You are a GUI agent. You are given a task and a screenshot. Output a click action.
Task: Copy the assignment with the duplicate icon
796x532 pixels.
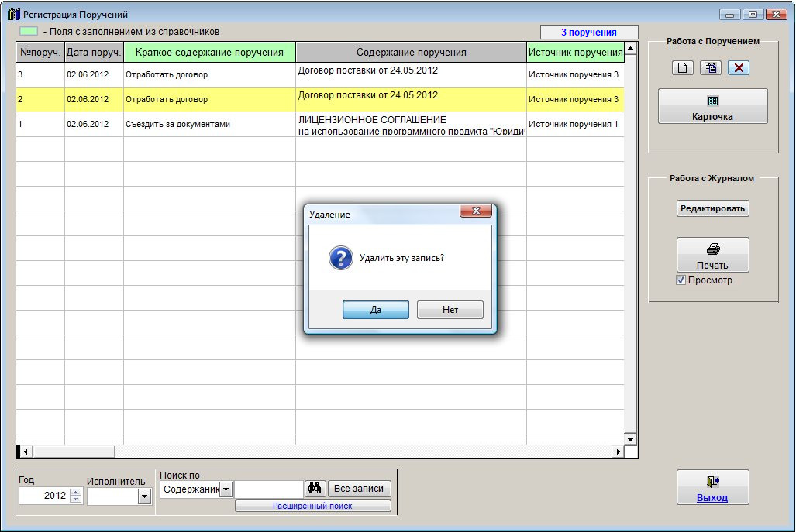[710, 67]
